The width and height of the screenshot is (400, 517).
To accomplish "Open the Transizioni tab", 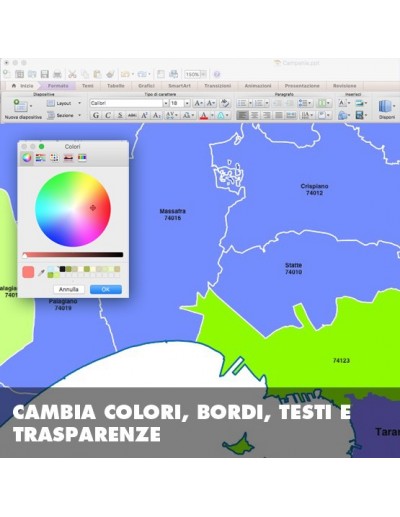I will coord(217,86).
